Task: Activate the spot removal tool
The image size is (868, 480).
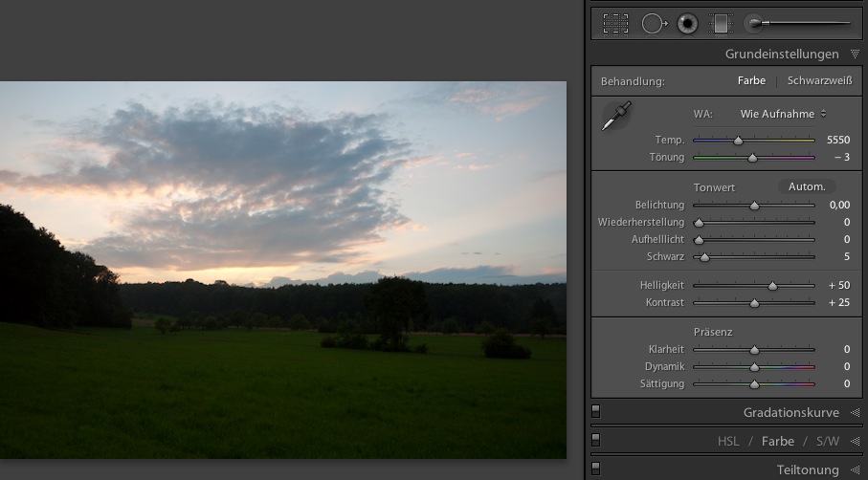Action: tap(655, 24)
